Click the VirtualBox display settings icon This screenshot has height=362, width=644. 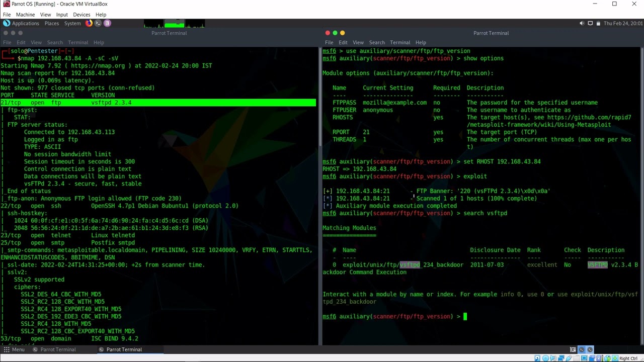(584, 358)
